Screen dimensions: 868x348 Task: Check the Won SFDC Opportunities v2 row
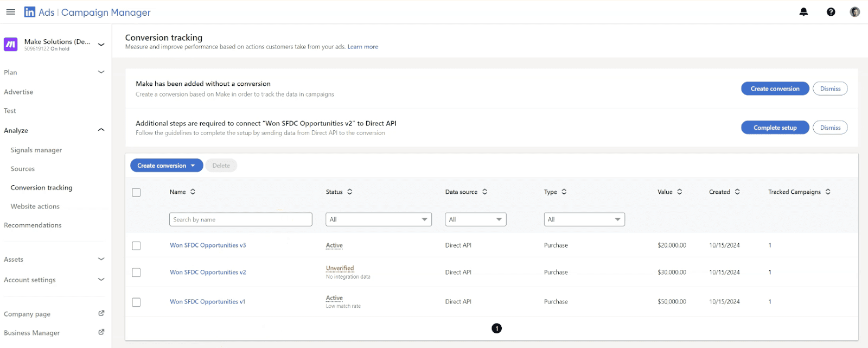(x=136, y=273)
